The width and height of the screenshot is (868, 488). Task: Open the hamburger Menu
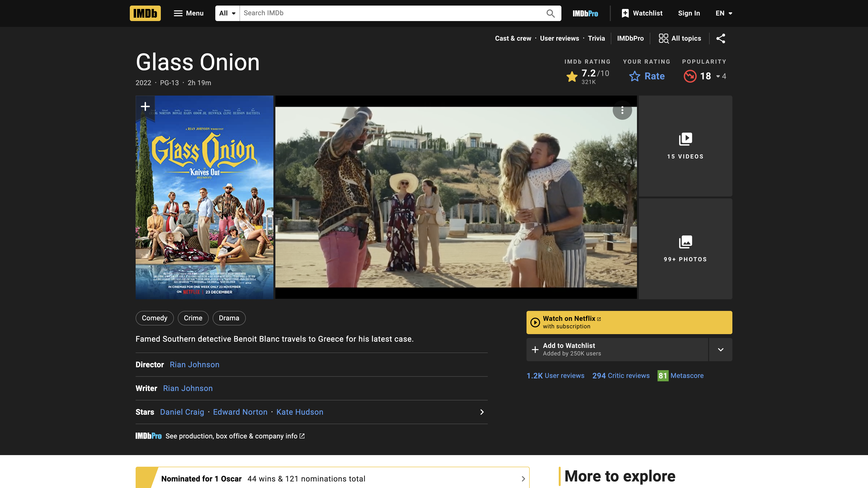point(189,13)
